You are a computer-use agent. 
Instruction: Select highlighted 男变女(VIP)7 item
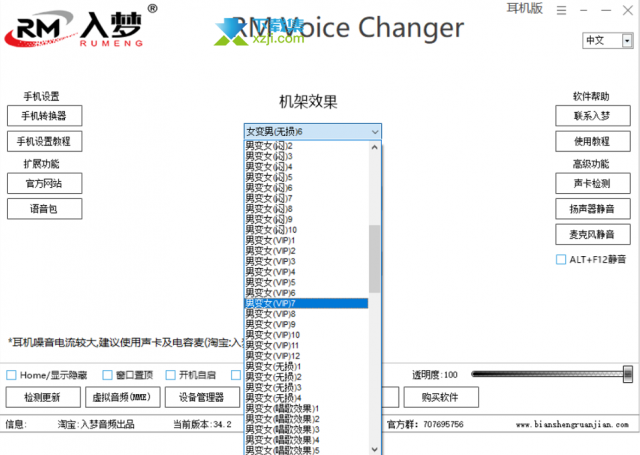[306, 303]
